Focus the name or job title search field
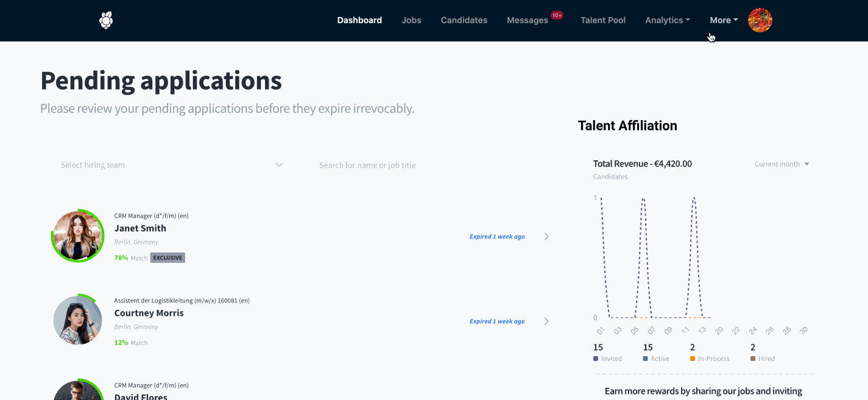 point(426,165)
